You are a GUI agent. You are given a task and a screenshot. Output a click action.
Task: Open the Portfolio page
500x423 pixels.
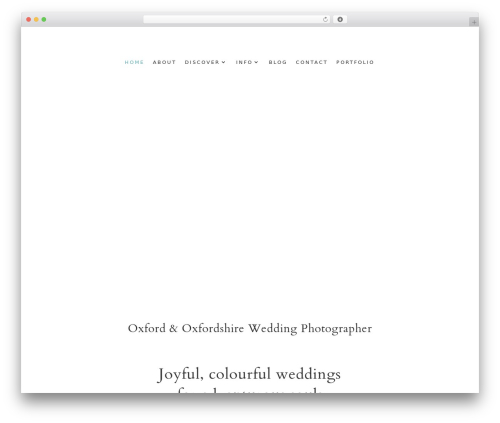point(355,62)
